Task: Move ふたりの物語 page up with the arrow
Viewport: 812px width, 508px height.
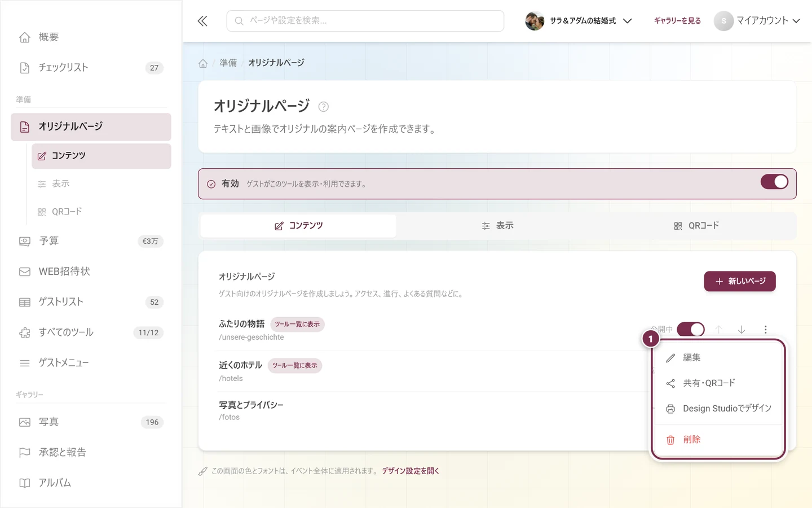Action: 719,330
